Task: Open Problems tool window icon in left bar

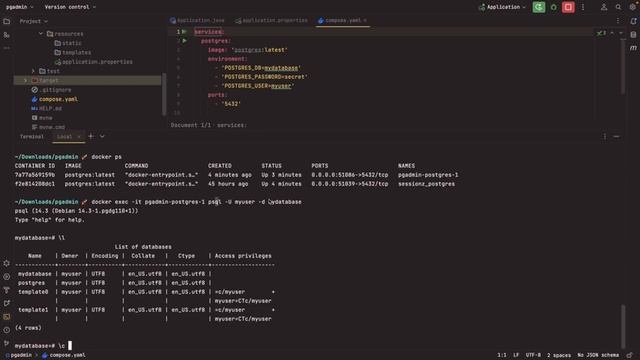Action: click(x=7, y=330)
